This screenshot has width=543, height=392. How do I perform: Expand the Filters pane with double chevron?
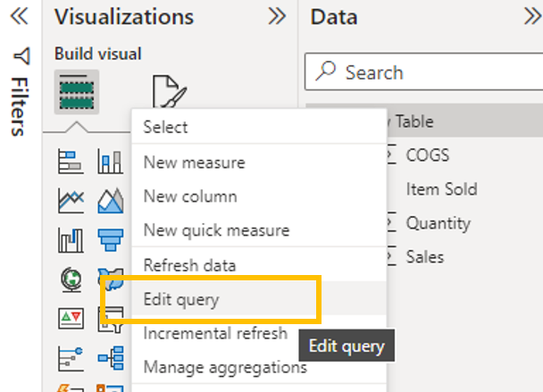pyautogui.click(x=20, y=15)
